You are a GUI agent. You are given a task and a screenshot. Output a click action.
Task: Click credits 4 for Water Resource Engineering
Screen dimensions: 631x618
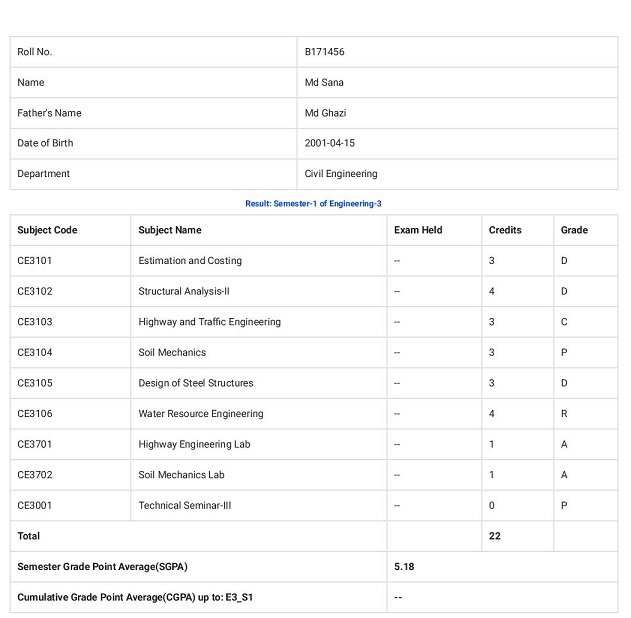[492, 414]
